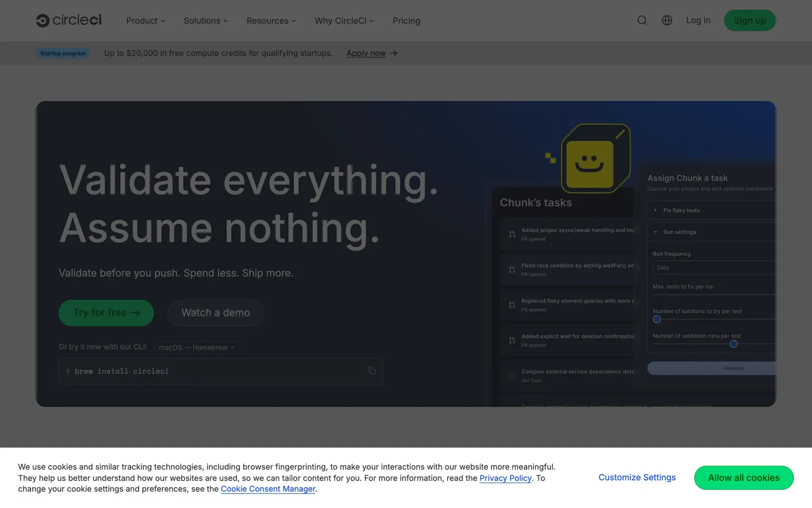The width and height of the screenshot is (812, 508).
Task: Click PR icon beside 'Added explicit wait' task
Action: (x=512, y=340)
